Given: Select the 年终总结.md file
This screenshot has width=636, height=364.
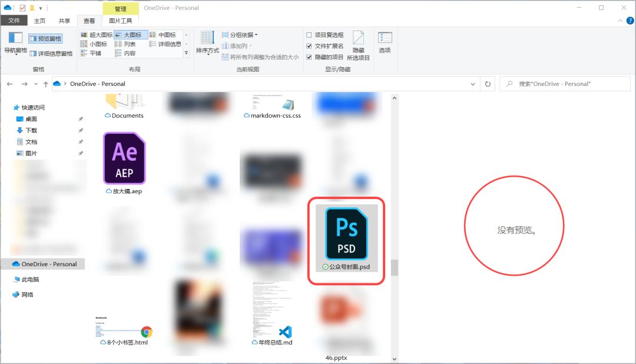Looking at the screenshot, I should point(272,313).
